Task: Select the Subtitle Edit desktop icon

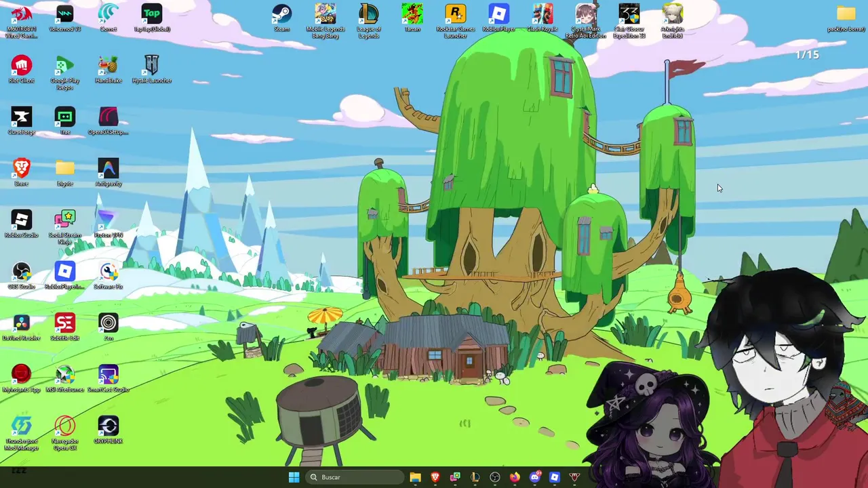Action: (65, 327)
